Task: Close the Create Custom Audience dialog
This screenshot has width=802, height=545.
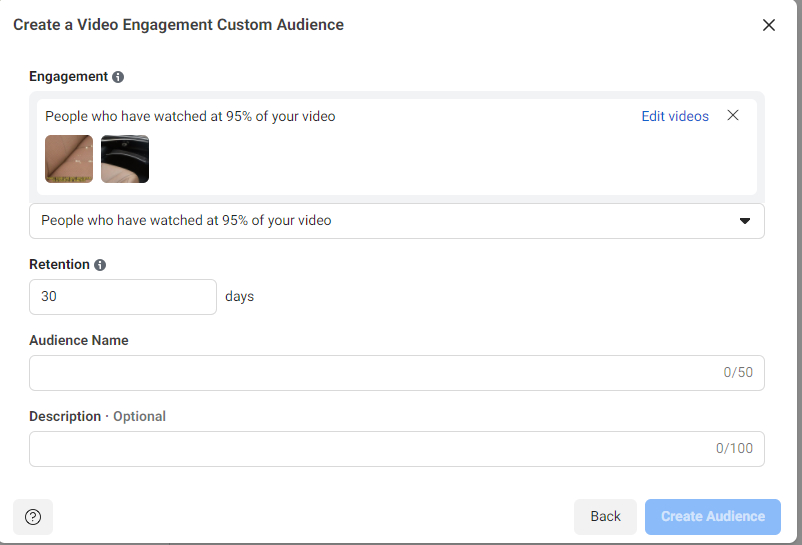Action: click(769, 25)
